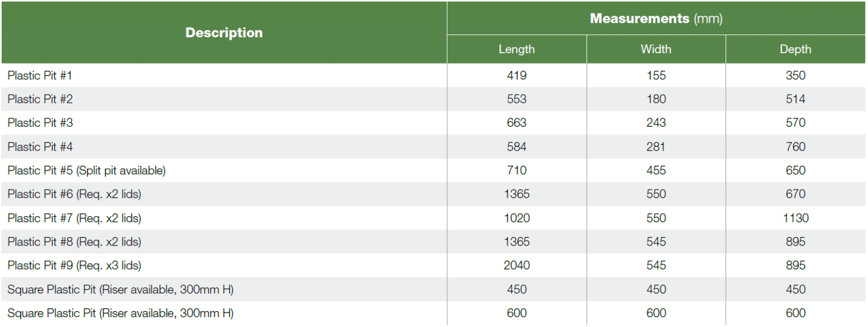The image size is (868, 327).
Task: Click the Length column header
Action: [517, 49]
